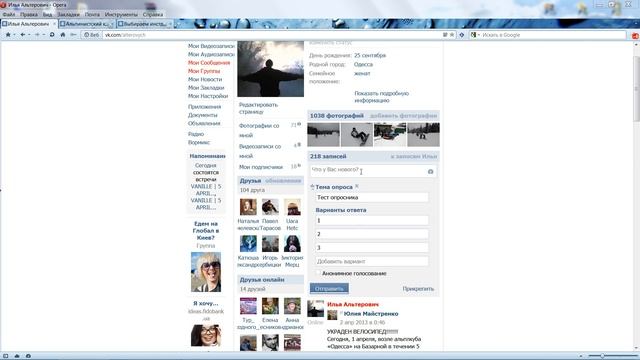This screenshot has height=360, width=640.
Task: Close the Илья Альтерович tab
Action: 54,24
